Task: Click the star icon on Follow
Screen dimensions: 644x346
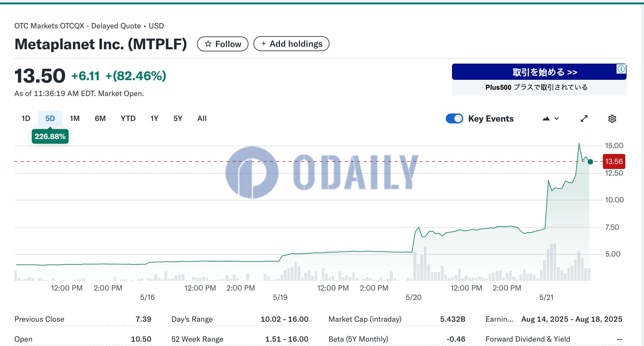Action: click(208, 44)
